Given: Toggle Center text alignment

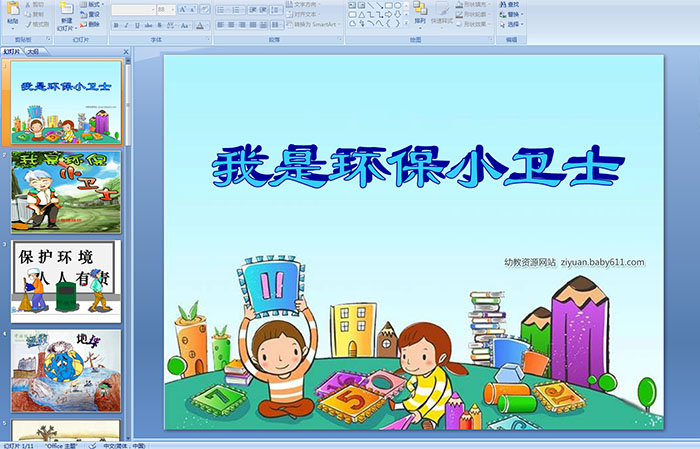Looking at the screenshot, I should pos(231,25).
